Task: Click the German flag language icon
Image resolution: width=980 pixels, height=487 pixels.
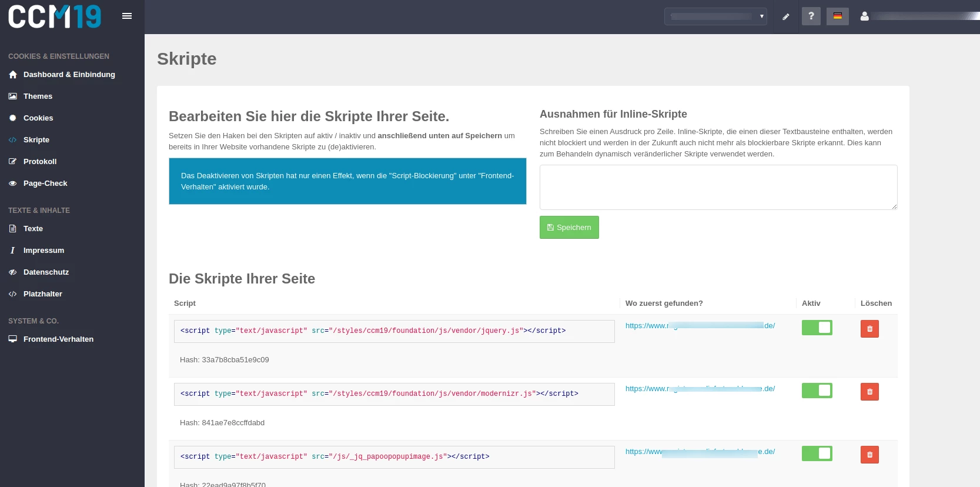Action: [x=837, y=16]
